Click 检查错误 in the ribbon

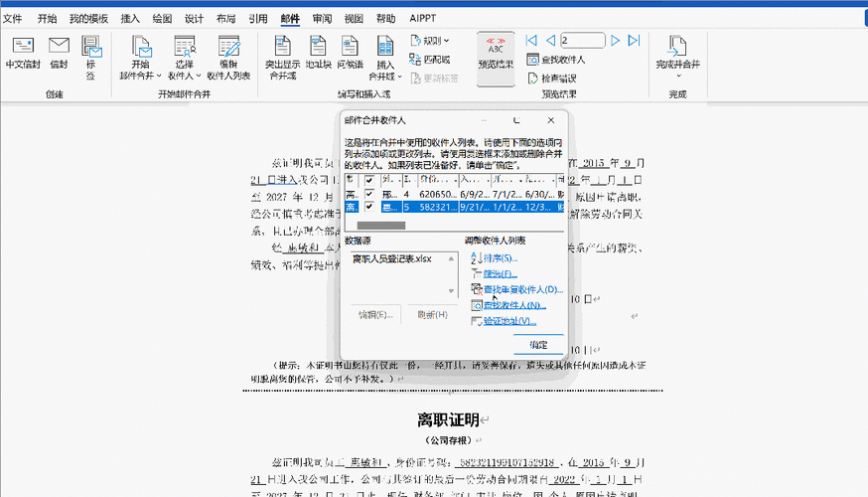552,79
